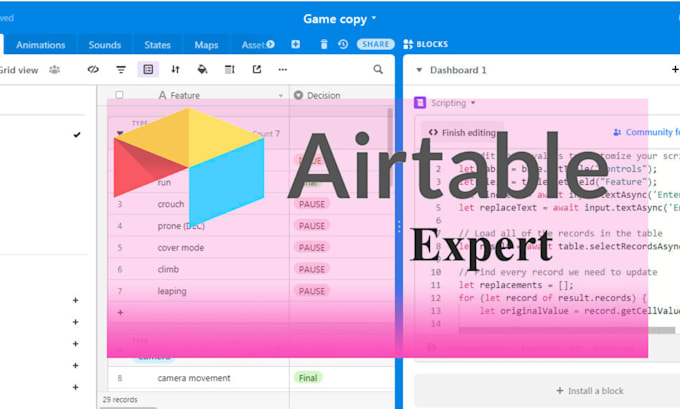Click code line 11 'let replacements = [];'

click(x=516, y=285)
